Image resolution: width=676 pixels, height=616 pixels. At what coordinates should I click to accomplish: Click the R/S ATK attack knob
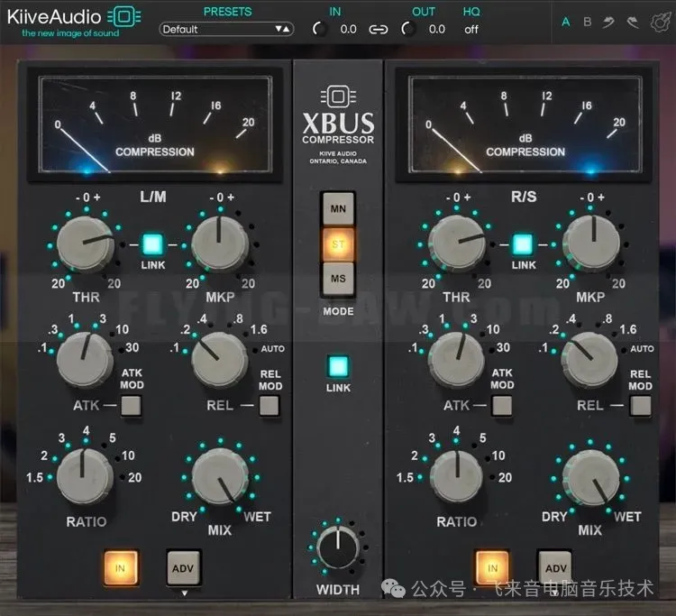[457, 359]
